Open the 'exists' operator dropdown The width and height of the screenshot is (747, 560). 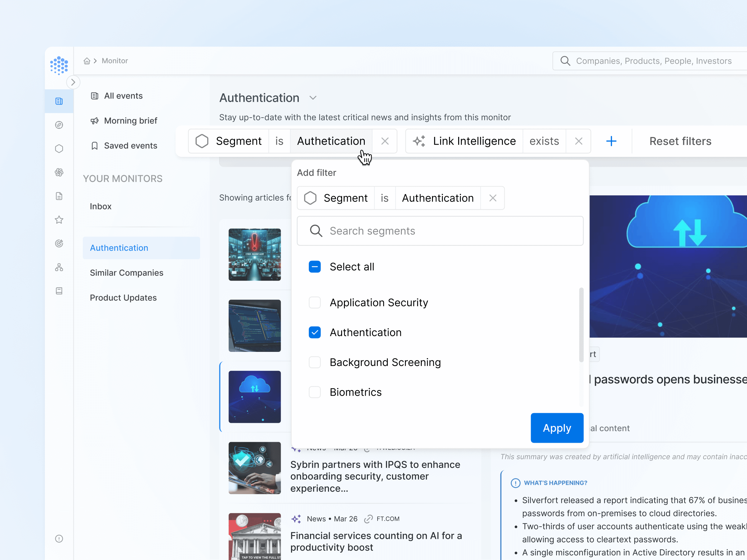click(x=544, y=141)
